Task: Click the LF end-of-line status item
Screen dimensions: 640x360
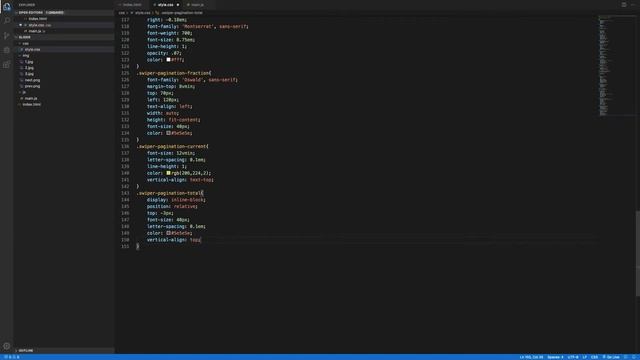Action: 584,357
